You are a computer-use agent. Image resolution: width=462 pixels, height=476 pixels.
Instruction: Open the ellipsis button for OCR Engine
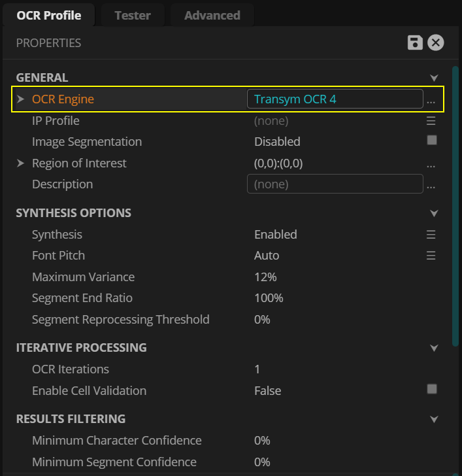[431, 100]
